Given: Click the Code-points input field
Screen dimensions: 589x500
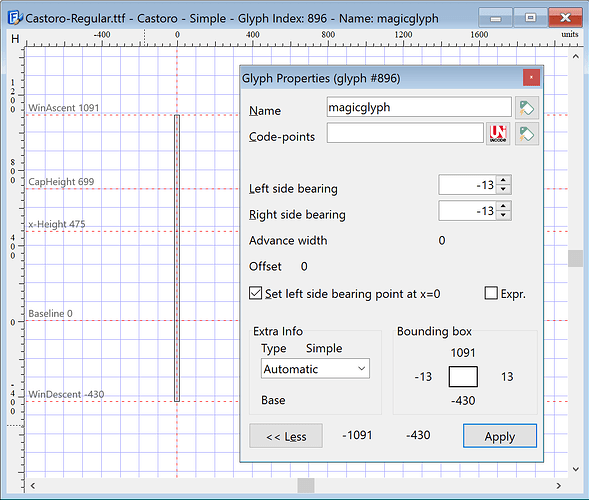Looking at the screenshot, I should coord(405,133).
